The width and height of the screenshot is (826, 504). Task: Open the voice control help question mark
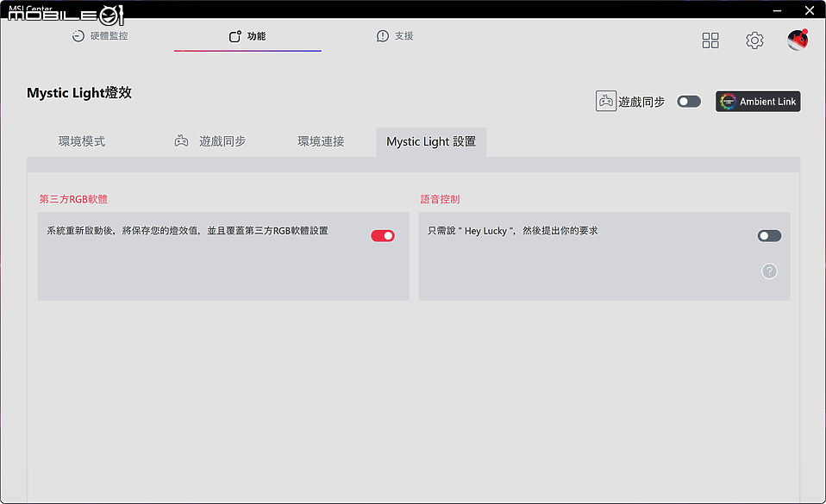(769, 271)
